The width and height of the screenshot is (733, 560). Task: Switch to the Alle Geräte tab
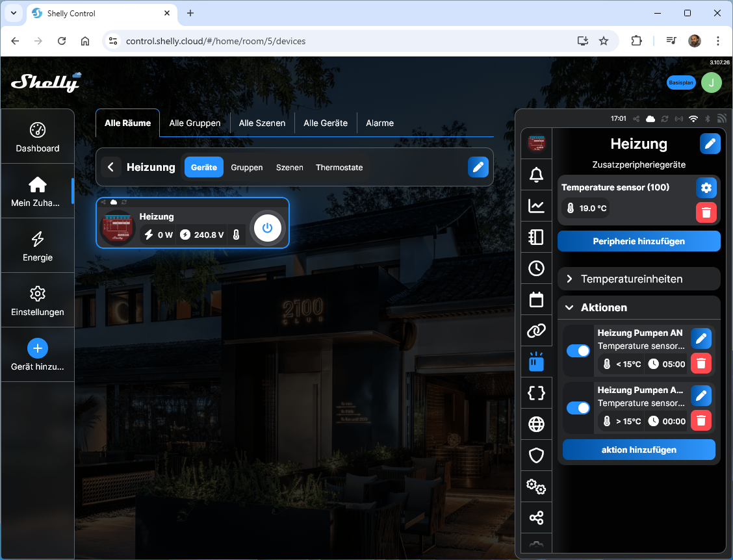click(x=325, y=123)
